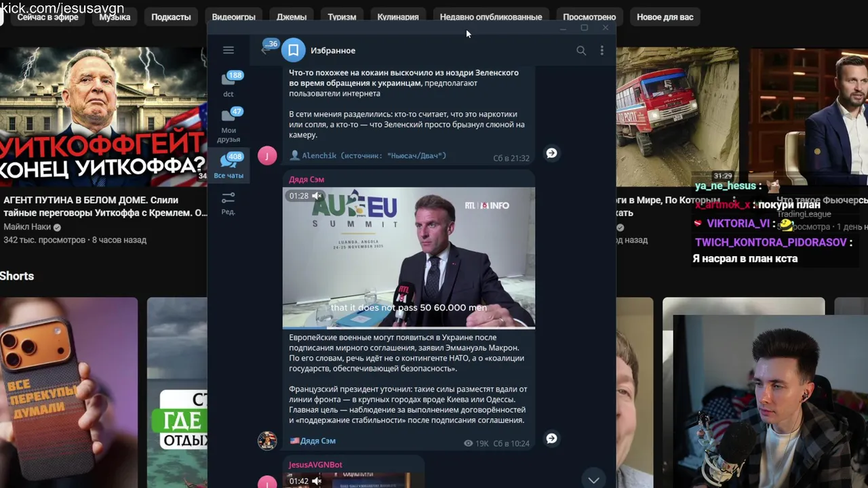Open the Alenchik source signature
The width and height of the screenshot is (868, 488).
368,156
